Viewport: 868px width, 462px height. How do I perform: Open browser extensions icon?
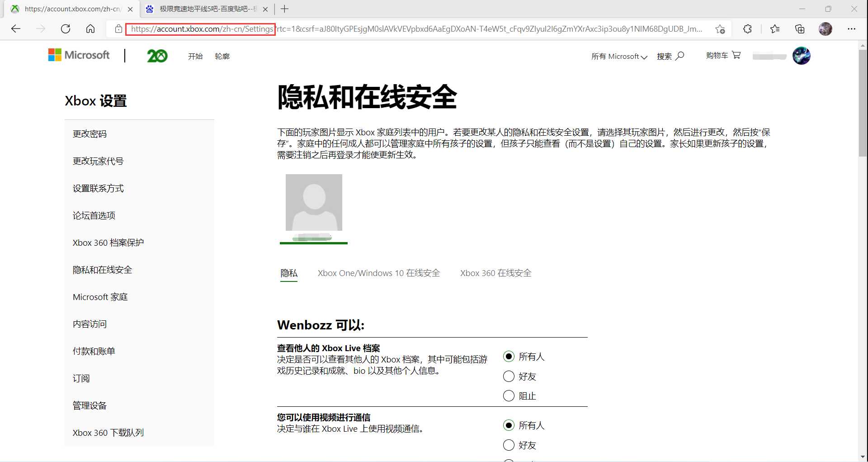[x=747, y=29]
